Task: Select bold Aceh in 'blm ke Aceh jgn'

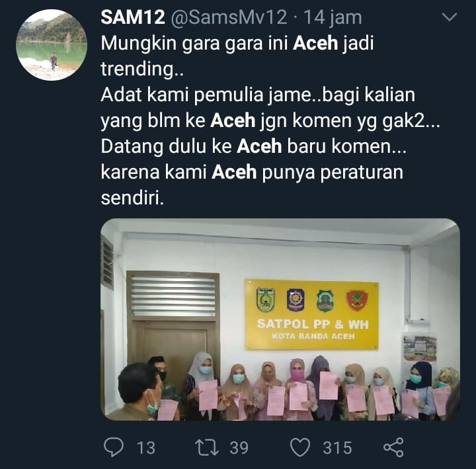Action: [233, 120]
